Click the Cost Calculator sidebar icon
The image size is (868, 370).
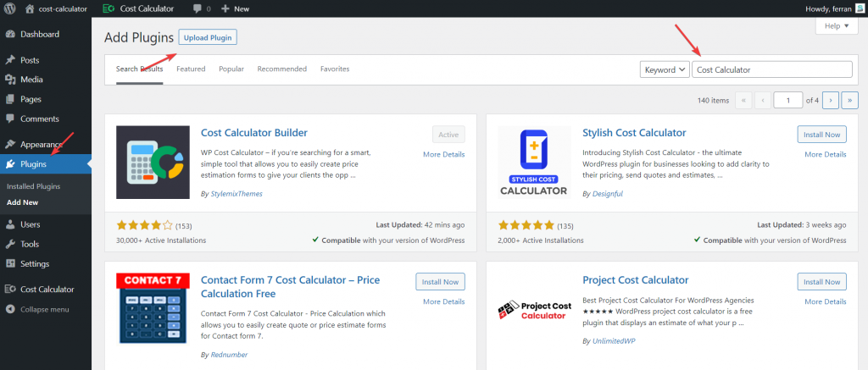tap(10, 290)
